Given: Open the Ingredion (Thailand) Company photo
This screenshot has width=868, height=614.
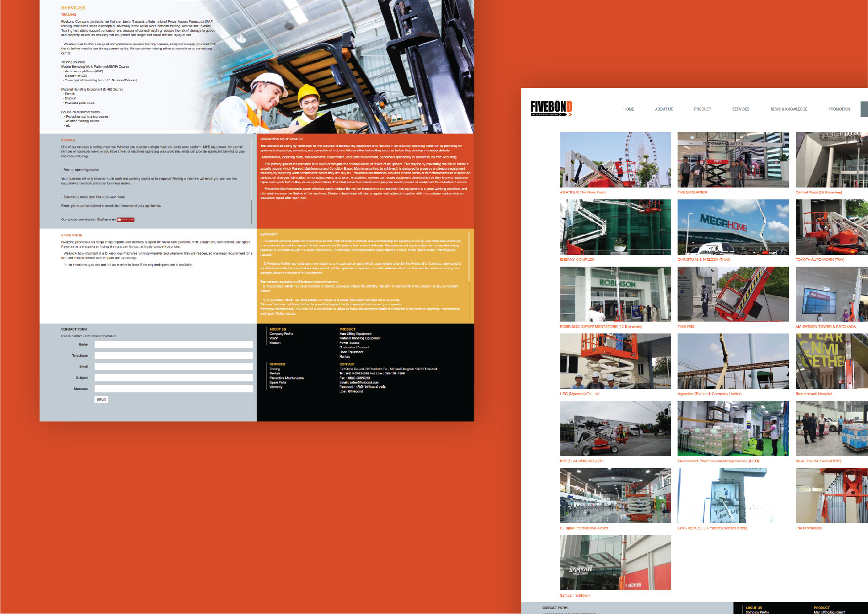Looking at the screenshot, I should tap(733, 361).
